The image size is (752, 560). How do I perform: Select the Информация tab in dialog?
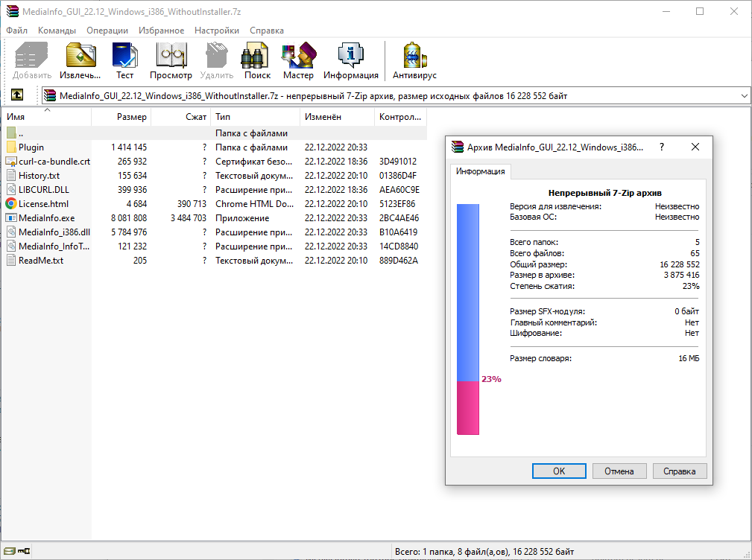(x=481, y=171)
